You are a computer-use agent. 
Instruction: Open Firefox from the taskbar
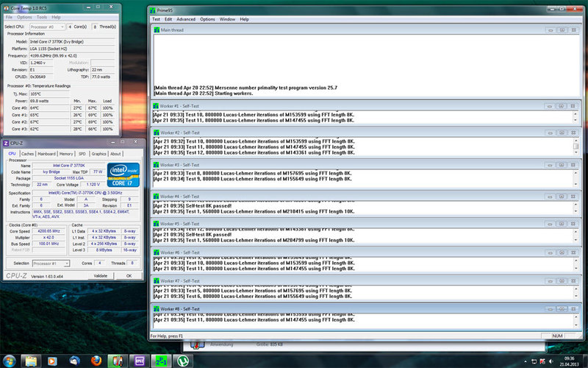(x=96, y=361)
